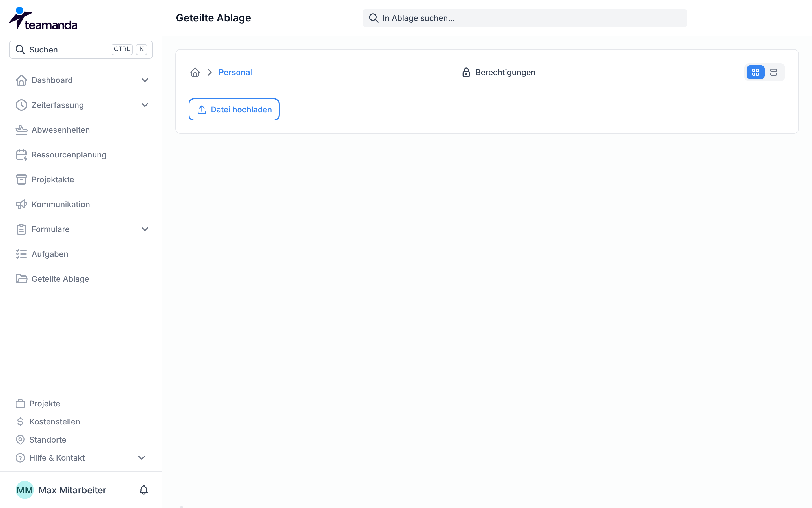
Task: Click the Projekte briefcase icon
Action: click(x=21, y=404)
